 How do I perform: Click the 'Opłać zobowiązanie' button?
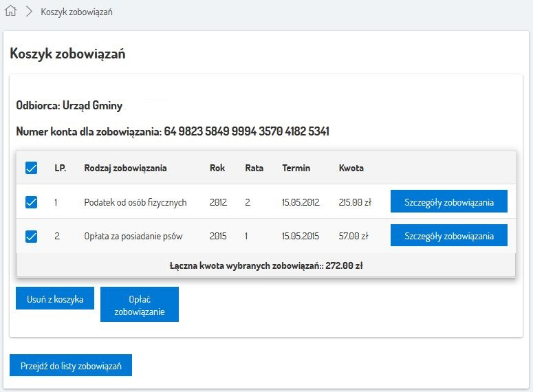[139, 305]
